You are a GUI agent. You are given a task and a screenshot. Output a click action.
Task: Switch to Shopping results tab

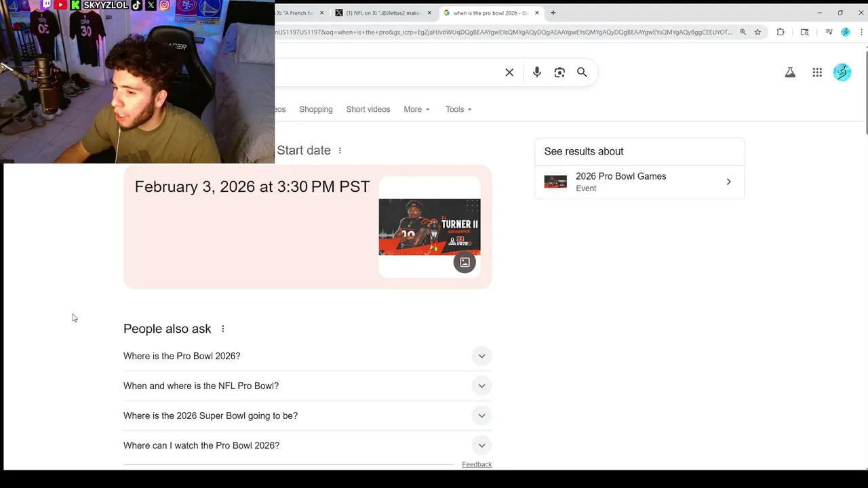pos(316,109)
